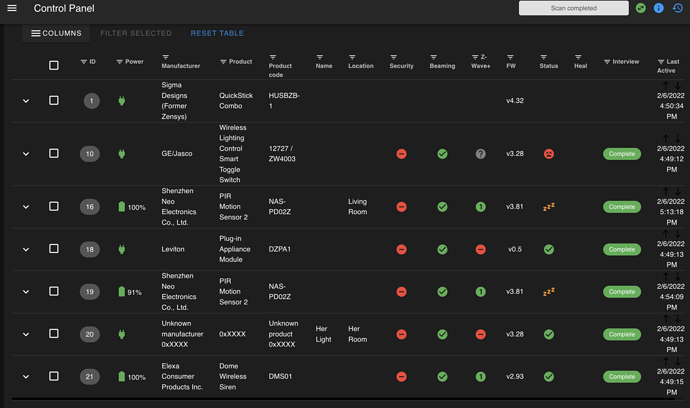Click the filter icon above Location column
The height and width of the screenshot is (408, 690).
[x=352, y=57]
